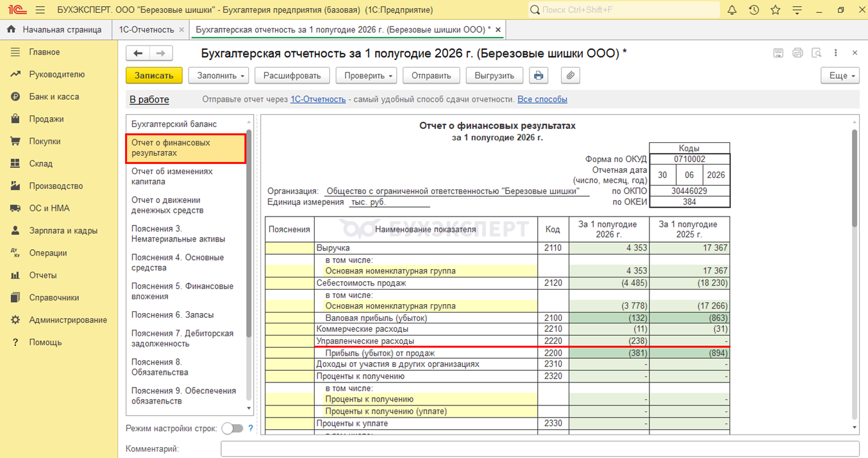Image resolution: width=868 pixels, height=458 pixels.
Task: Open the history clock icon
Action: click(x=754, y=10)
